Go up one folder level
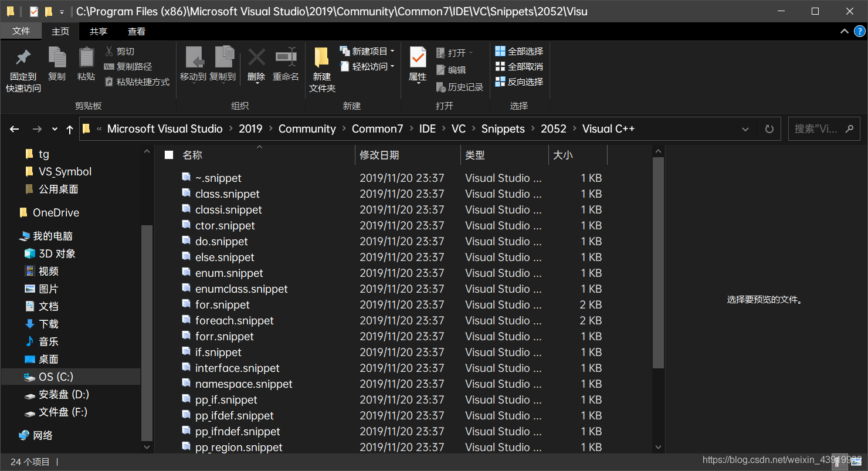 (70, 129)
